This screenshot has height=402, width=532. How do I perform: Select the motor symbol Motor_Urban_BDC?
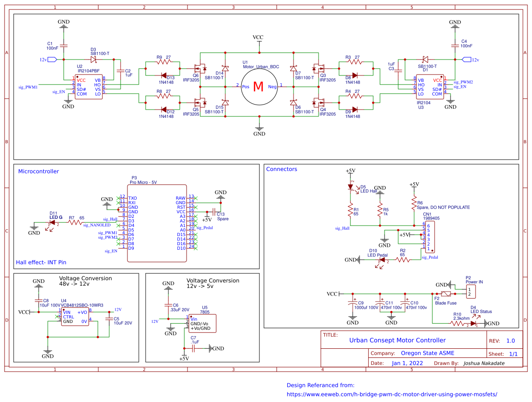(x=259, y=86)
